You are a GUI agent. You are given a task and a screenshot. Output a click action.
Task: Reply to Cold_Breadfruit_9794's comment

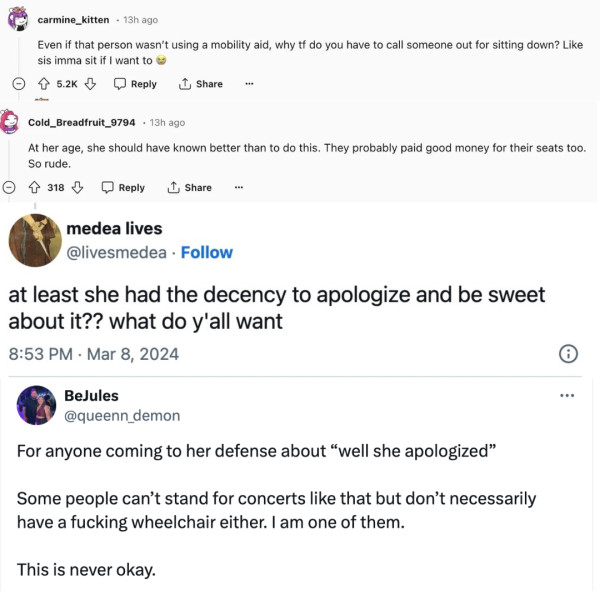coord(123,187)
